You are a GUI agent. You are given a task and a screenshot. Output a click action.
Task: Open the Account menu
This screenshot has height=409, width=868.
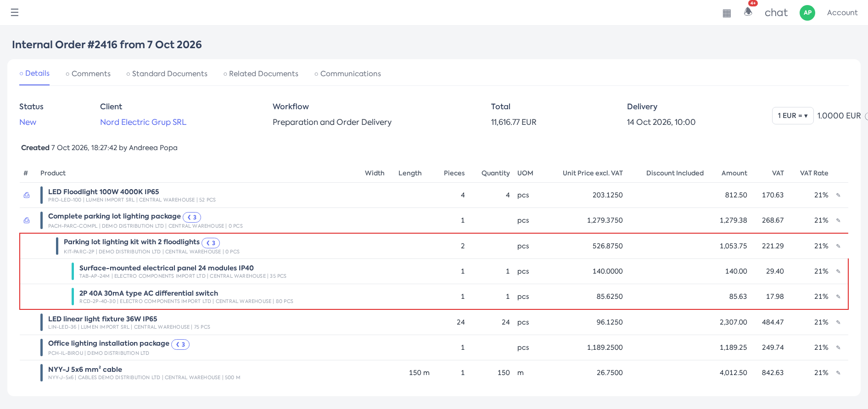tap(842, 13)
